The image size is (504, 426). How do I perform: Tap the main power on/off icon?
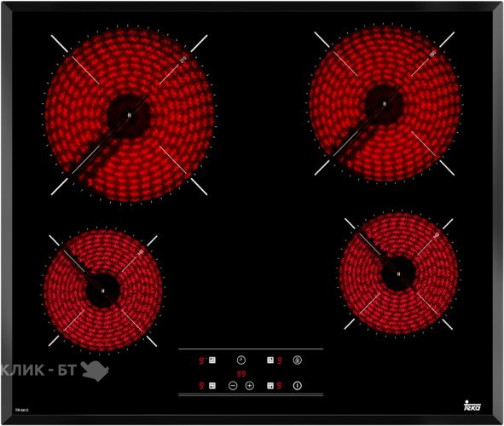pyautogui.click(x=298, y=386)
